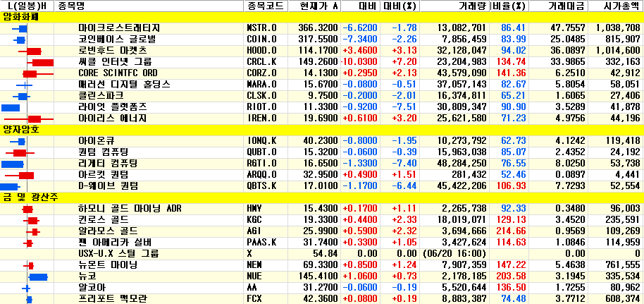
Task: Click the blue daily candle for 라이엇 플랫폼즈
Action: click(x=11, y=107)
